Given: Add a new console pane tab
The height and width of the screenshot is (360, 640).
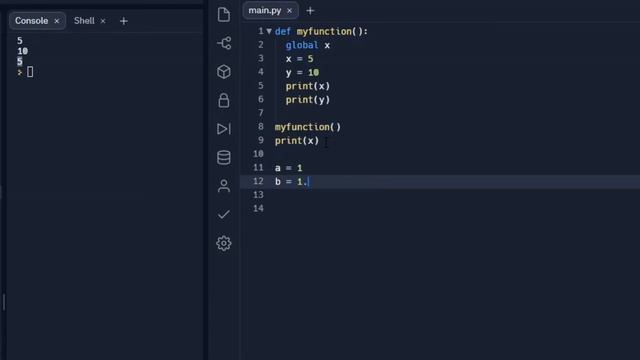Looking at the screenshot, I should (124, 21).
